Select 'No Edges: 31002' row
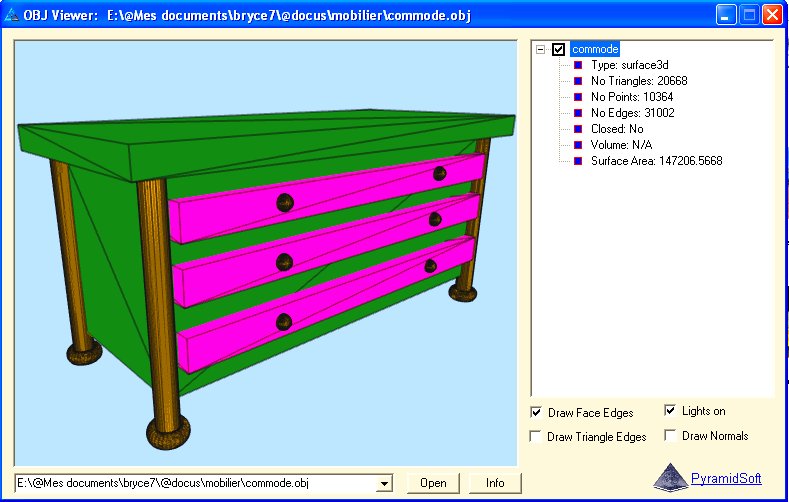 click(633, 113)
